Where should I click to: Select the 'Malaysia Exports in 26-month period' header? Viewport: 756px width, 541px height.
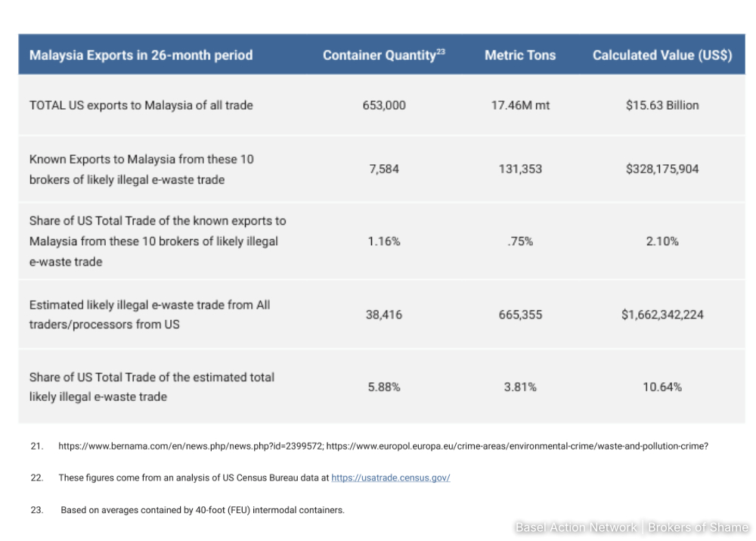[x=141, y=55]
